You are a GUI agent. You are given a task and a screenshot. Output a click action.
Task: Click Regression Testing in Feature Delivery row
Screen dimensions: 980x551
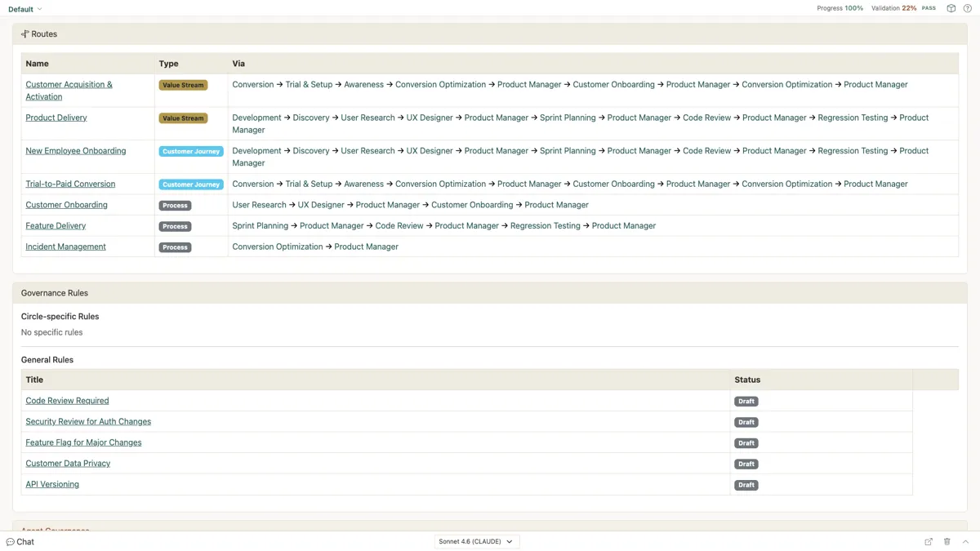point(545,226)
